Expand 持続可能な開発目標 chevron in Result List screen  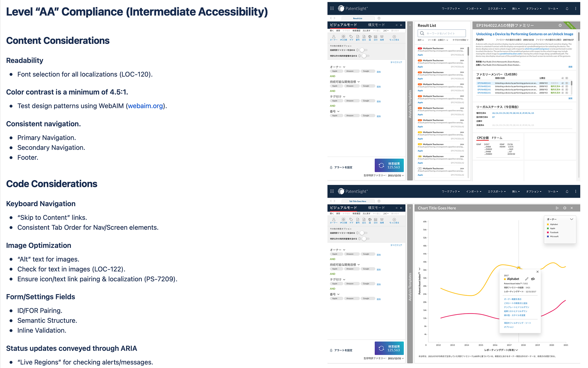pyautogui.click(x=359, y=82)
